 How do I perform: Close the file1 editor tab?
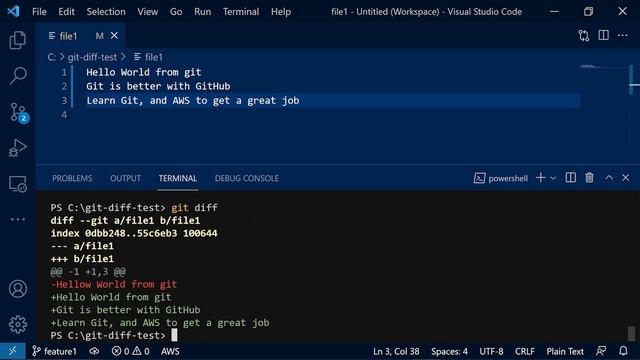[114, 36]
